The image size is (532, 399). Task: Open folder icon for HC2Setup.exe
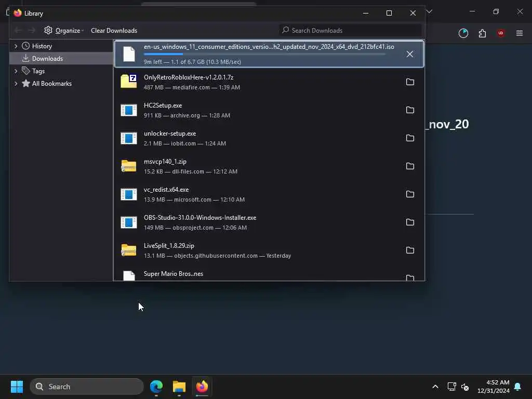click(410, 110)
